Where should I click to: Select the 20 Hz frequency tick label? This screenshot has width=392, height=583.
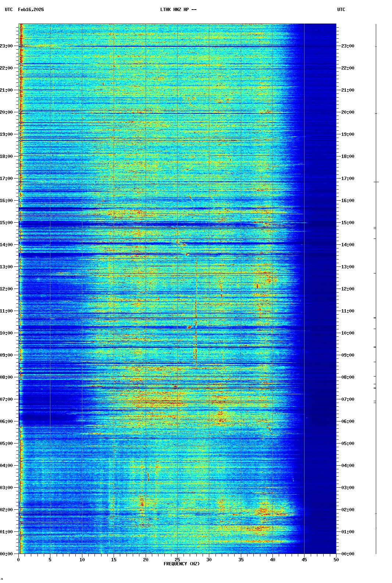(146, 560)
